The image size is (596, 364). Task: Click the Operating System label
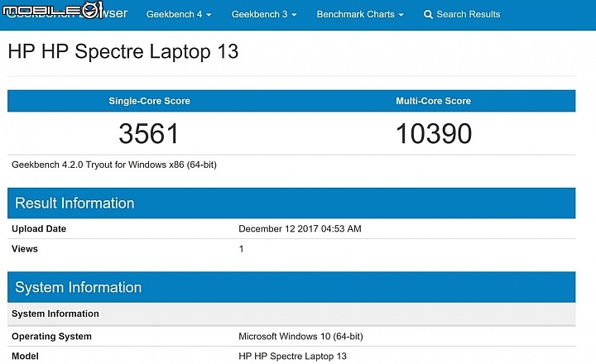[51, 336]
